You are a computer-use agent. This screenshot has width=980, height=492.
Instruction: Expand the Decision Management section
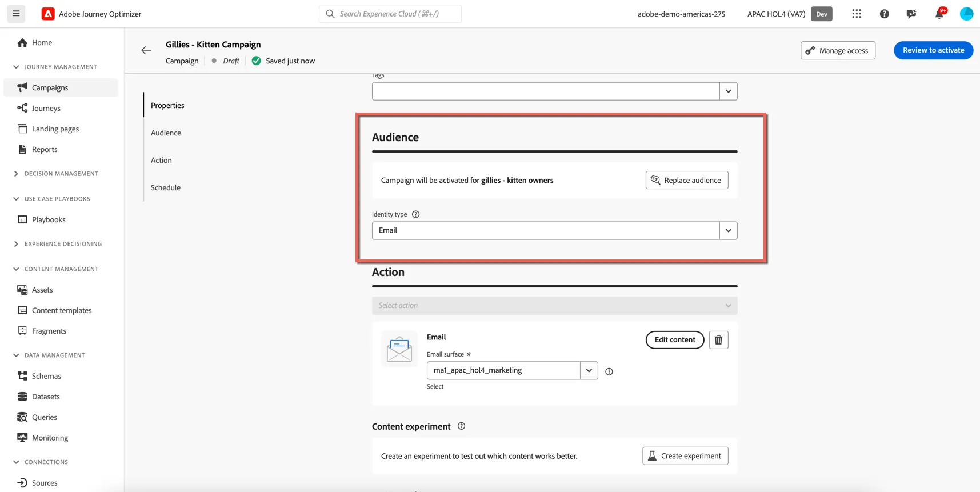[x=16, y=174]
